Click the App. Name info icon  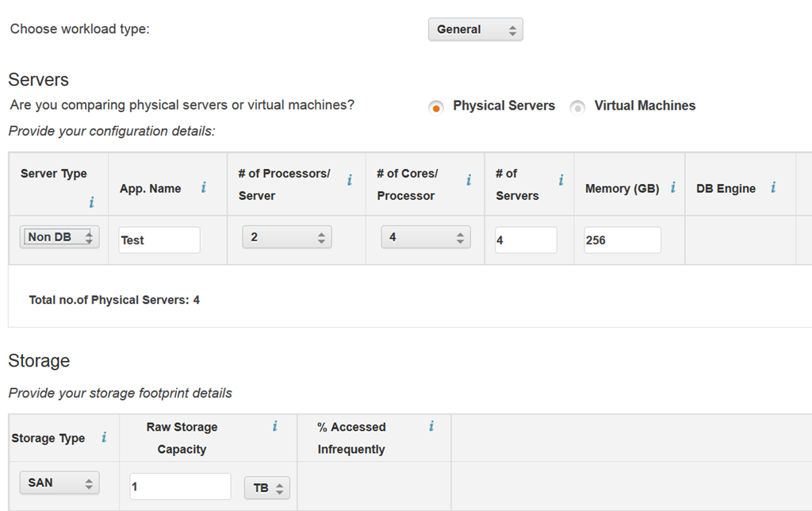click(203, 188)
